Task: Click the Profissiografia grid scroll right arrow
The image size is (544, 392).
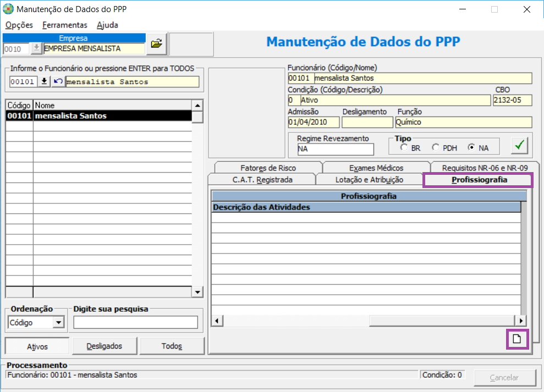Action: (x=521, y=321)
